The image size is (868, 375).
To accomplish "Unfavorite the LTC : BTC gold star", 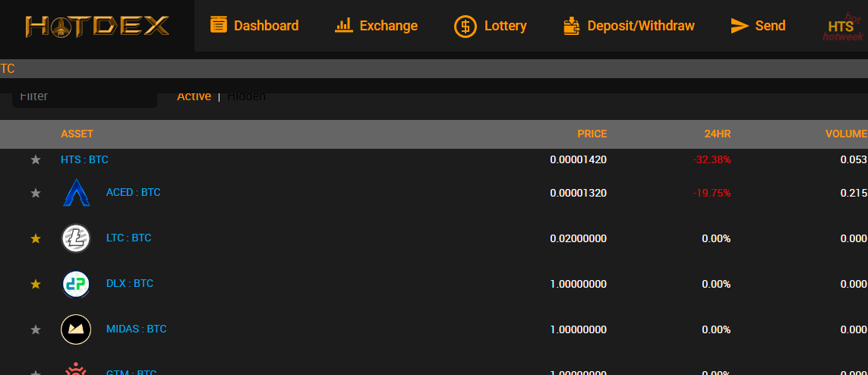I will click(36, 238).
